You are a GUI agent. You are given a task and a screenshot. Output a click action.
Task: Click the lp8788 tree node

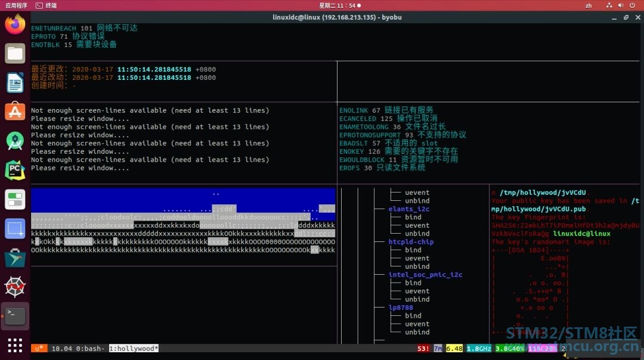401,308
